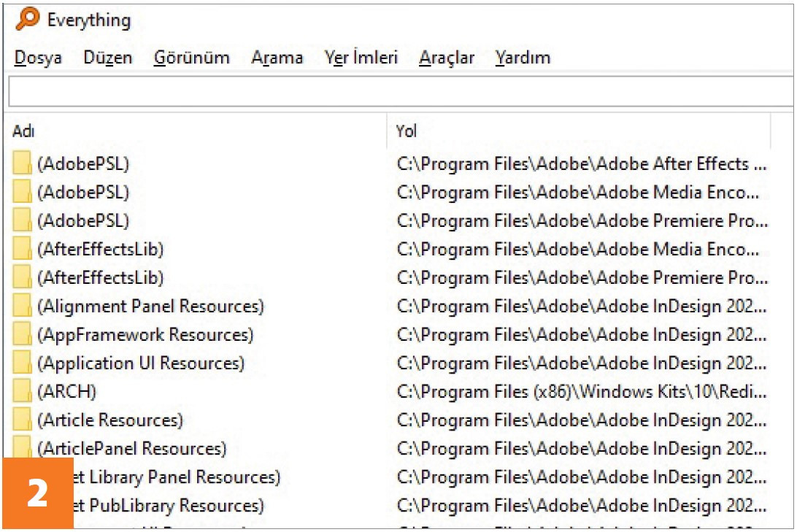Image resolution: width=797 pixels, height=532 pixels.
Task: Click InDesign path of (ArticlePanel Resources)
Action: click(582, 448)
